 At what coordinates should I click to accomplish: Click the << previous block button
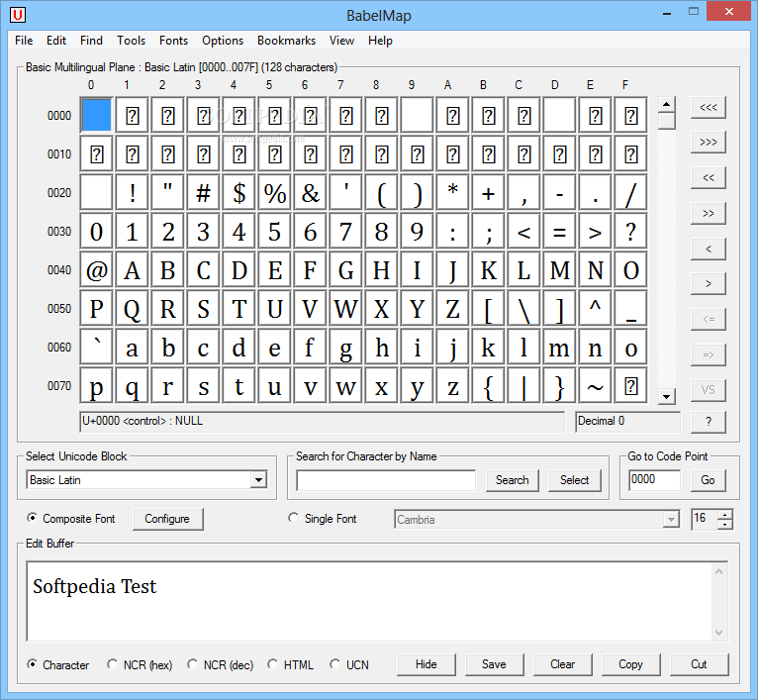click(709, 177)
